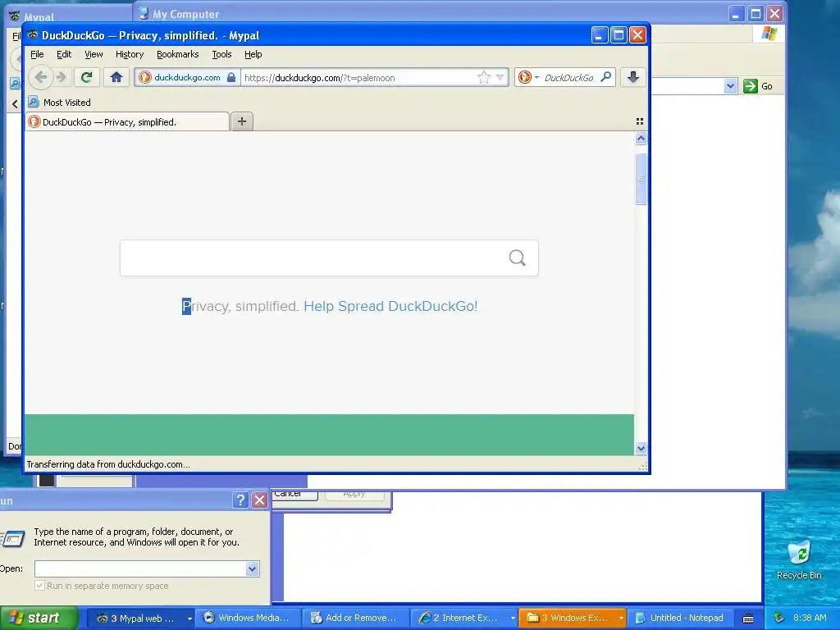
Task: Click the 8:38 AM taskbar clock
Action: tap(810, 619)
